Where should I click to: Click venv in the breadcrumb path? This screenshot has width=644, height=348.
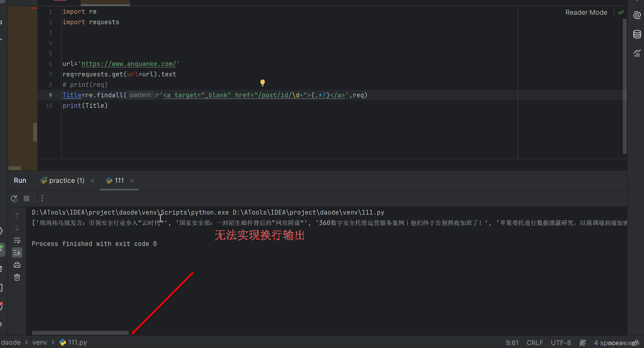(40, 342)
